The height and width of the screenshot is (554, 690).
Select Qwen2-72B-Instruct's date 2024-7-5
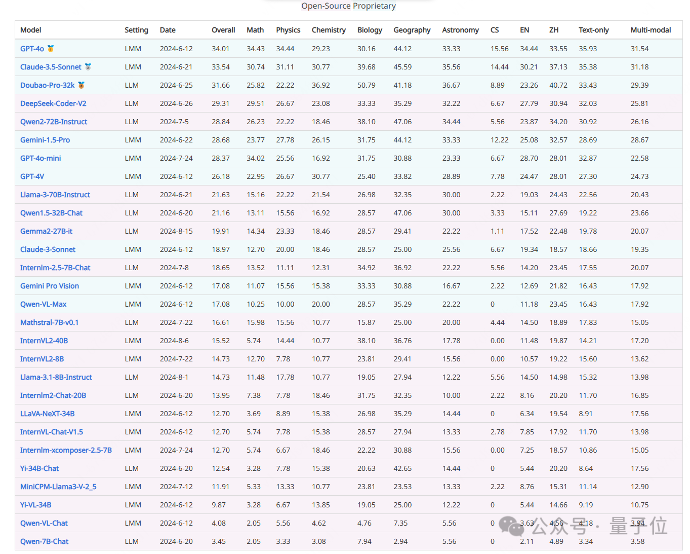pyautogui.click(x=174, y=122)
